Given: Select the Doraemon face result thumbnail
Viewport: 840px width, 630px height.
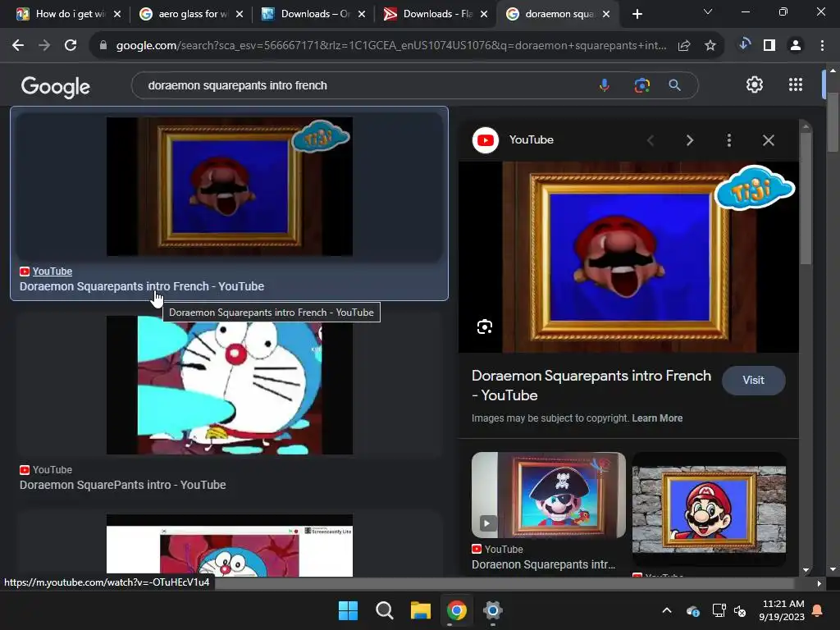Looking at the screenshot, I should (230, 385).
